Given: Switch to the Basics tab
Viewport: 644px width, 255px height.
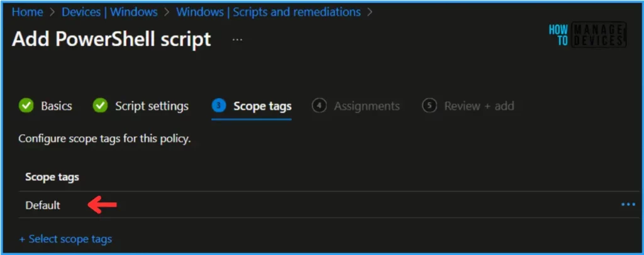Looking at the screenshot, I should pyautogui.click(x=56, y=106).
